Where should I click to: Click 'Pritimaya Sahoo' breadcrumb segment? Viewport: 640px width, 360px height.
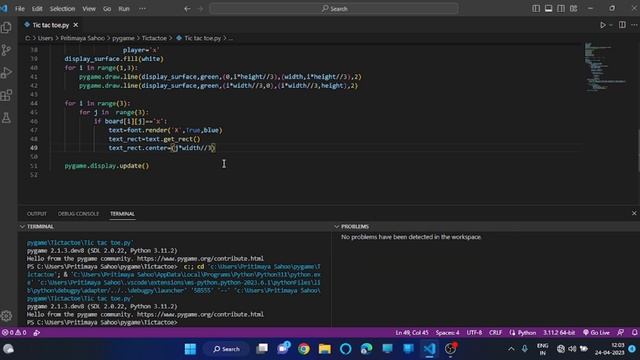tap(82, 38)
